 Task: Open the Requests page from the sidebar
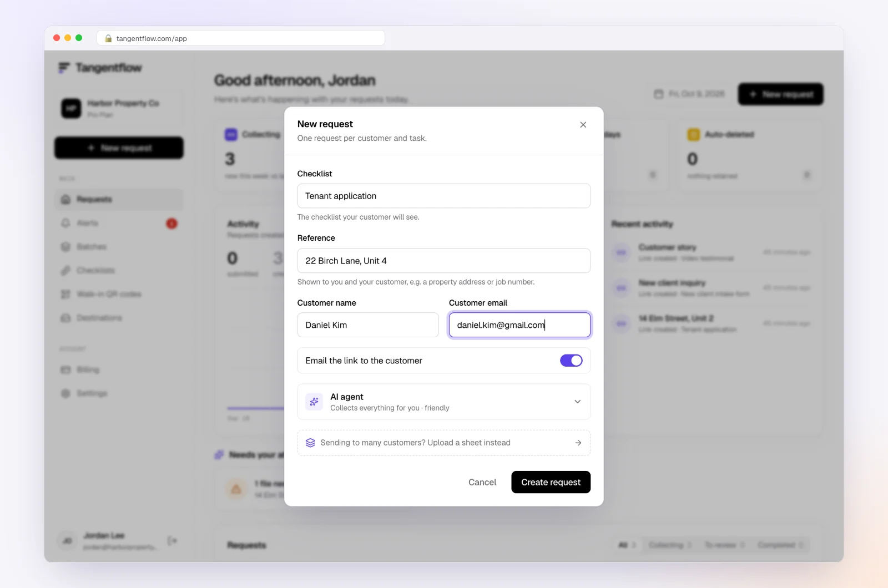119,199
